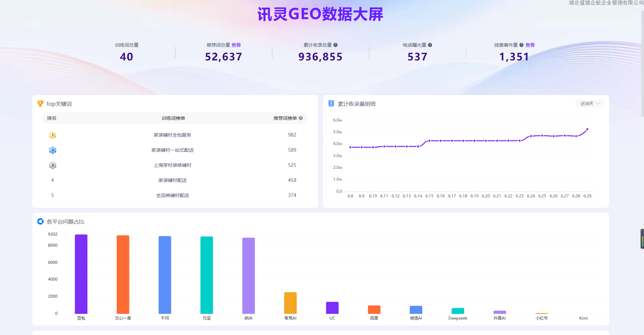
Task: Click the 6.8 data point on line chart
Action: pos(350,147)
